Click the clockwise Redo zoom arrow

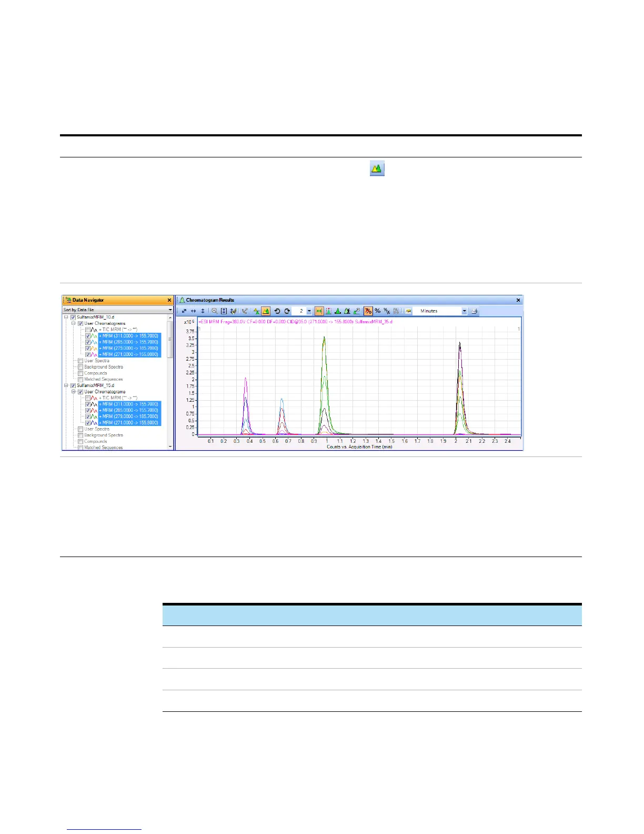(287, 311)
